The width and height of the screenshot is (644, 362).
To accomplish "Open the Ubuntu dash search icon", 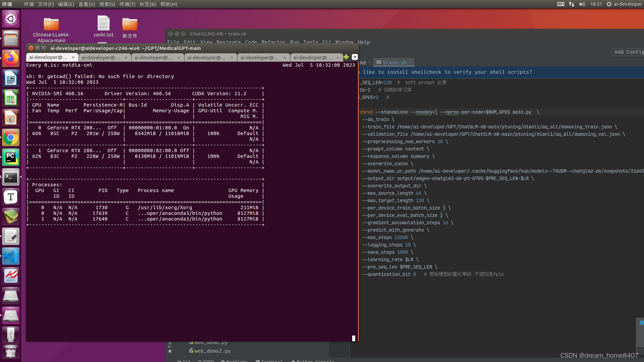I will pos(11,19).
